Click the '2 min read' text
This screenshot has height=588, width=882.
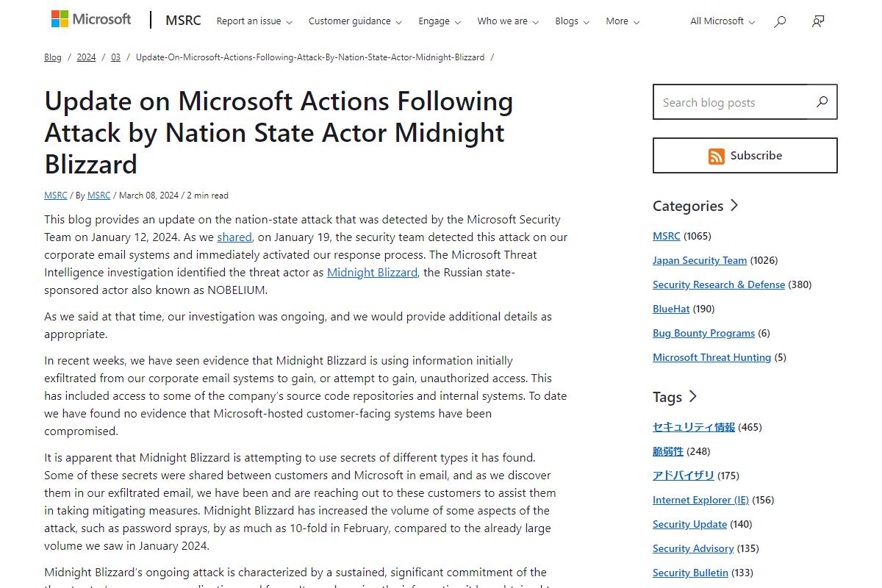click(x=207, y=196)
